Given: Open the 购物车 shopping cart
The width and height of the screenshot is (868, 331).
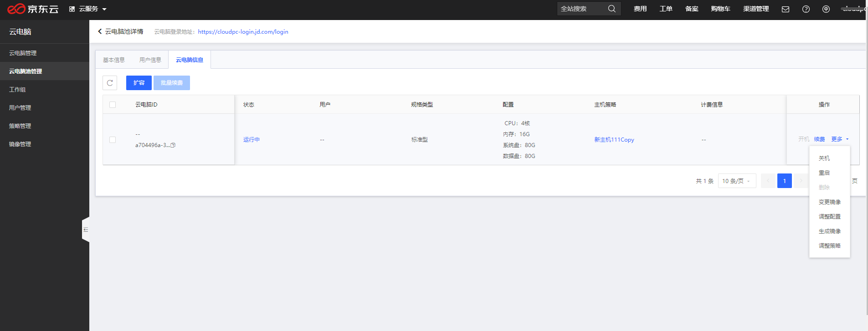Looking at the screenshot, I should [x=720, y=9].
